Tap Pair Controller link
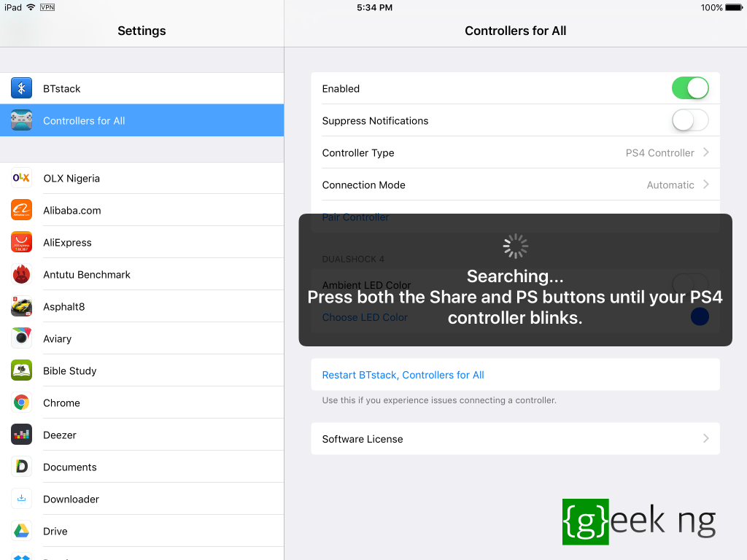The image size is (747, 560). (355, 217)
